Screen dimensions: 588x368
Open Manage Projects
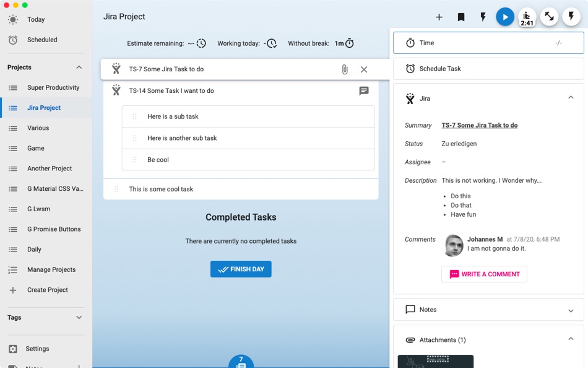pos(46,270)
